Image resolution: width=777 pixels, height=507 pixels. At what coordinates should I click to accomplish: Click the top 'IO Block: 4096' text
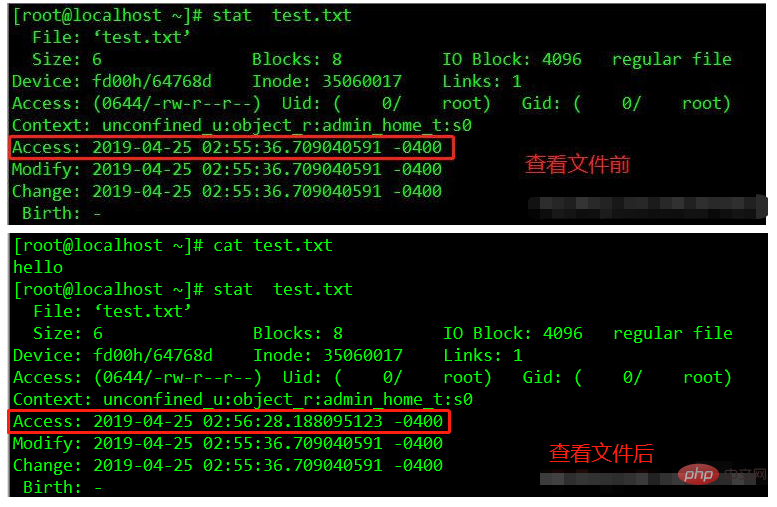(512, 59)
